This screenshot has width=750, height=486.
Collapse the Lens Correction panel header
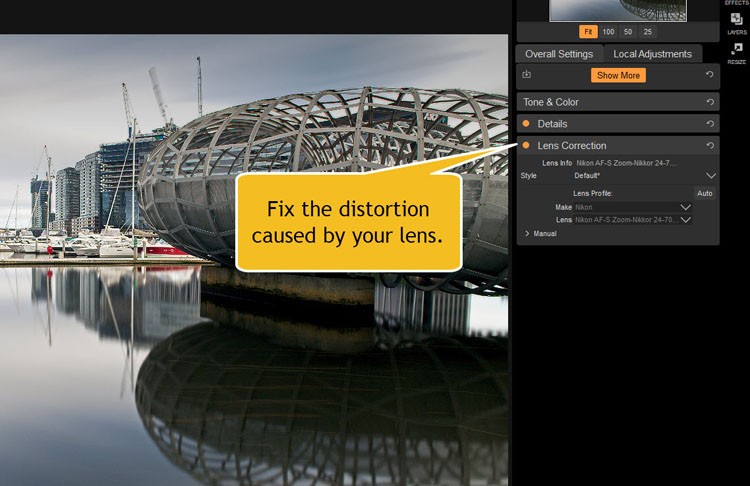(618, 145)
